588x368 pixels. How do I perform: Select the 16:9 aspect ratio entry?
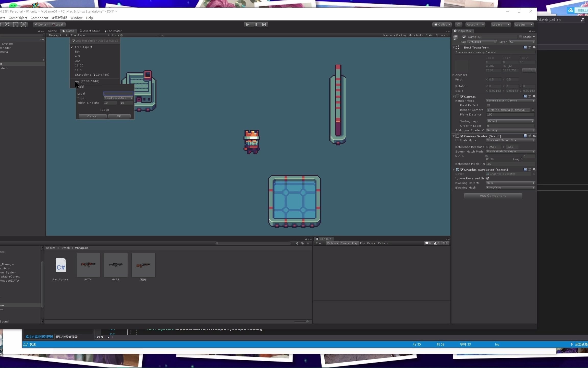click(x=78, y=70)
